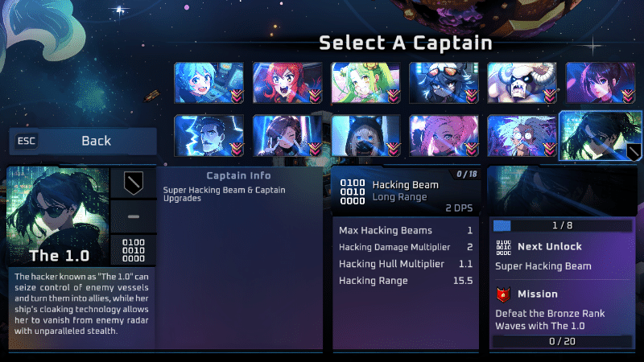Open the Captain Info panel header
The height and width of the screenshot is (362, 644).
point(238,175)
